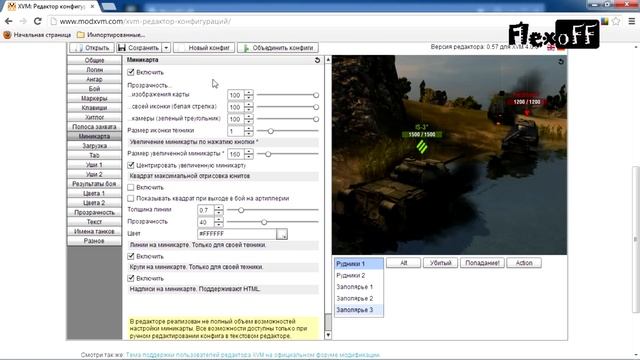Open the XVM forum support topic link
The image size is (640, 360).
click(x=253, y=355)
